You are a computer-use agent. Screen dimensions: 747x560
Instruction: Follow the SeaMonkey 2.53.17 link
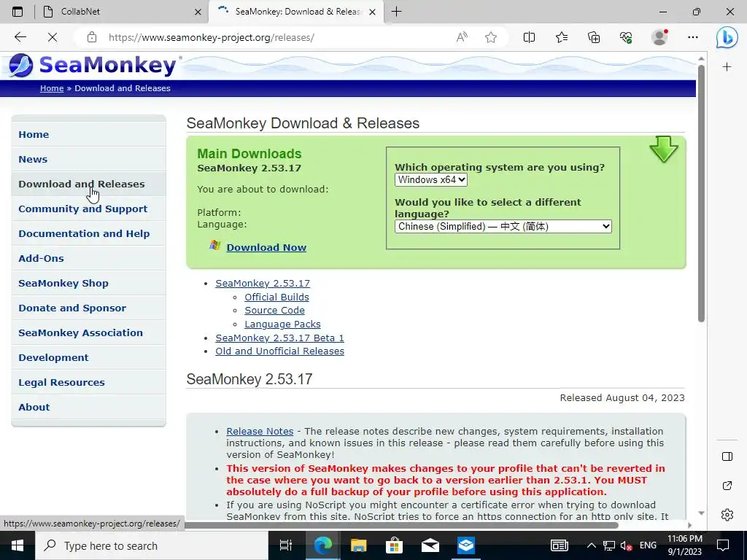point(263,284)
